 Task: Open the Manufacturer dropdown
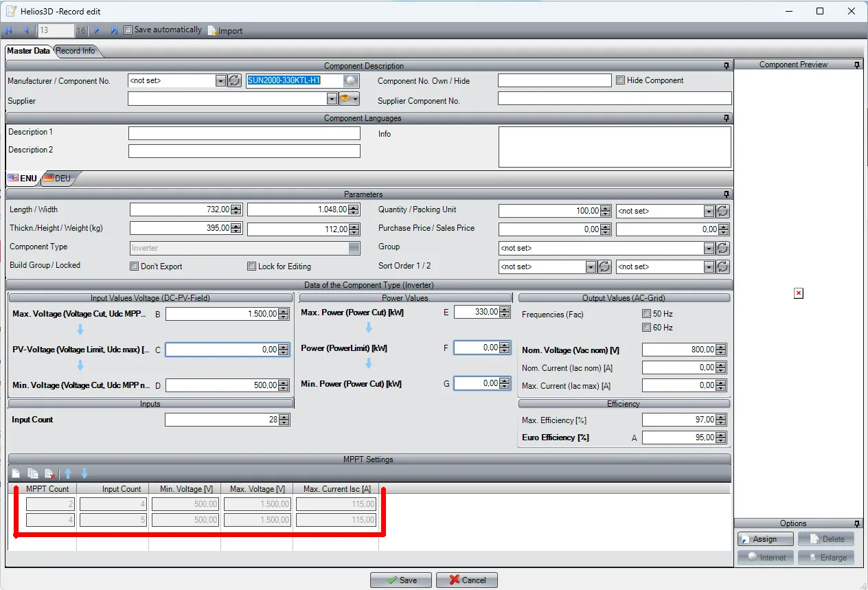220,81
